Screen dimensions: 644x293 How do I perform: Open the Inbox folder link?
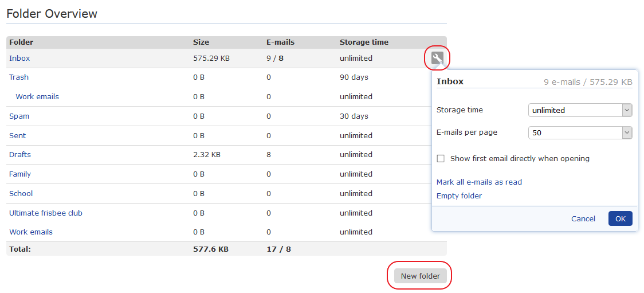pos(19,58)
